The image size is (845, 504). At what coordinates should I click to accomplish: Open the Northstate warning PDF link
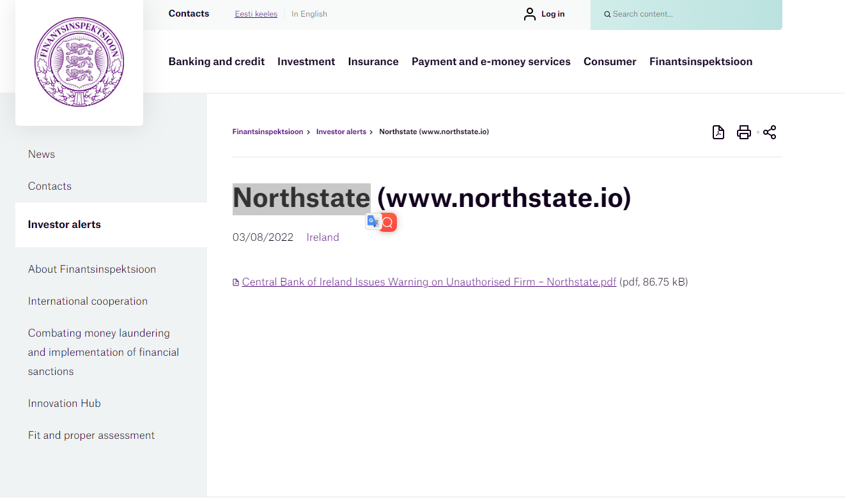[x=429, y=282]
